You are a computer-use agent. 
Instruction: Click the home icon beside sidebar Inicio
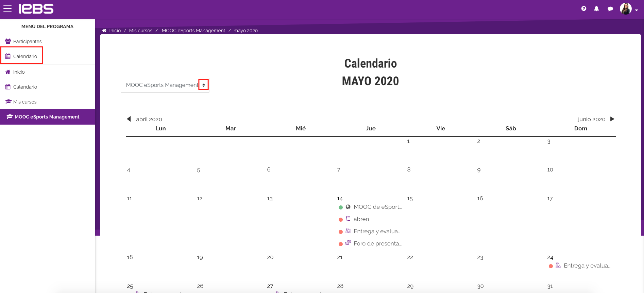coord(8,72)
